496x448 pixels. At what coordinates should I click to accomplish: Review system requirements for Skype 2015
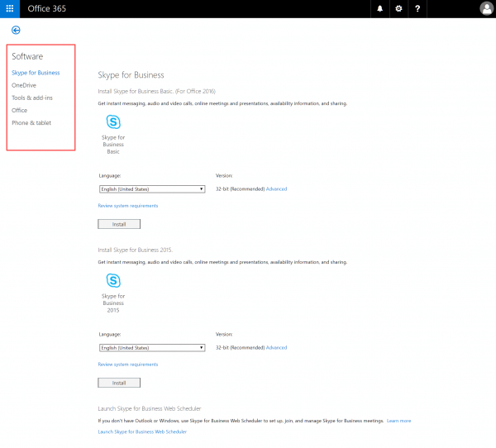(x=128, y=365)
